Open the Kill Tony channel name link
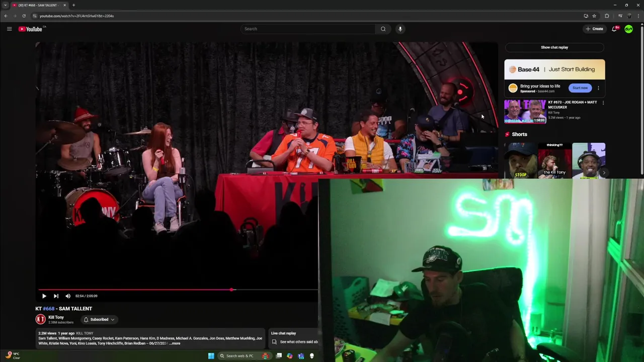This screenshot has height=362, width=644. pos(56,317)
